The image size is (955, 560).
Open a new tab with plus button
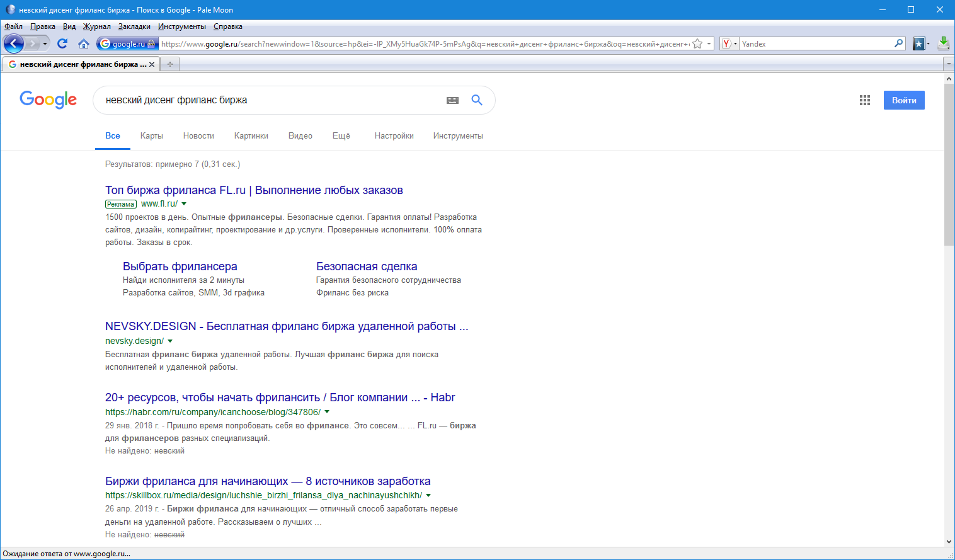169,64
